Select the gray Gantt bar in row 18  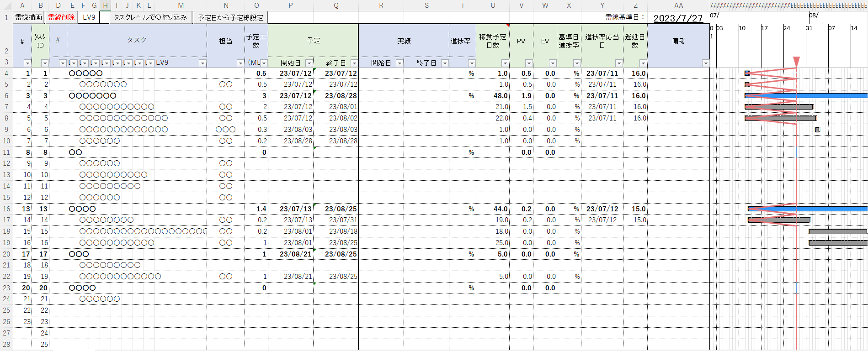click(x=838, y=231)
